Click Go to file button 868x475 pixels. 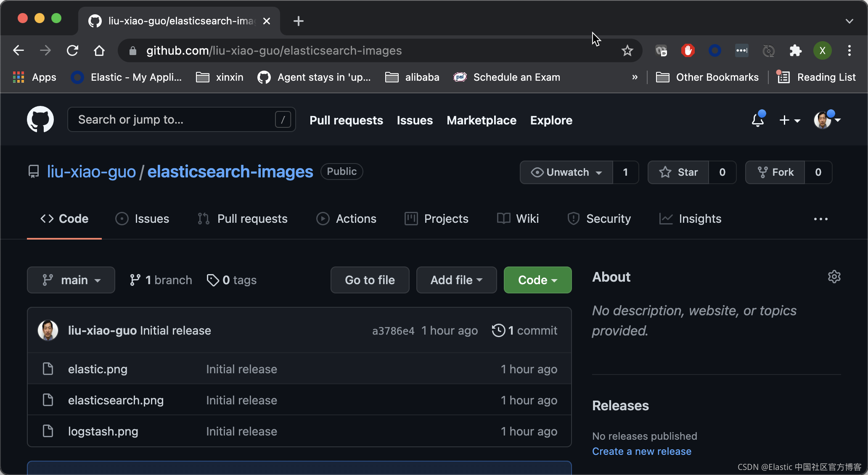click(x=370, y=280)
